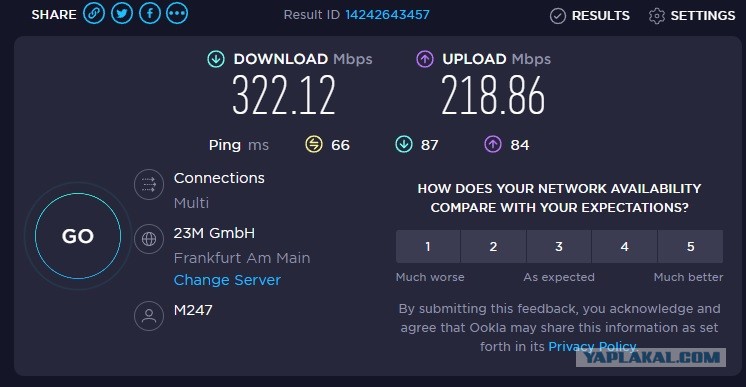Click the upload arrow icon next to UPLOAD
Image resolution: width=746 pixels, height=387 pixels.
425,59
